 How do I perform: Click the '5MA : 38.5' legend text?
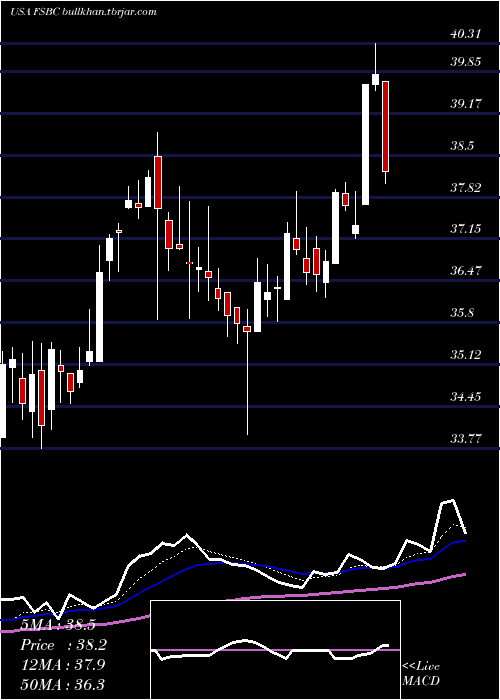coord(58,625)
